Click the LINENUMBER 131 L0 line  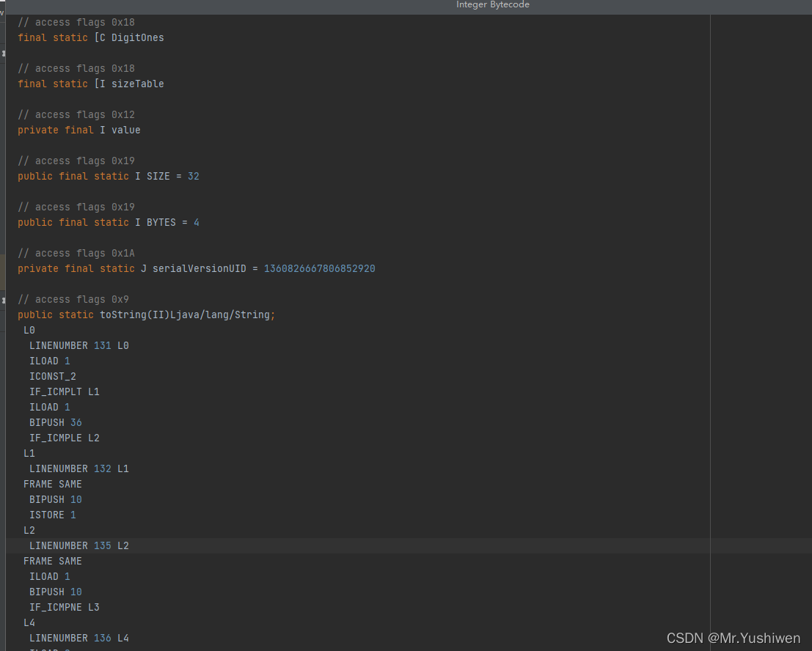pyautogui.click(x=79, y=345)
